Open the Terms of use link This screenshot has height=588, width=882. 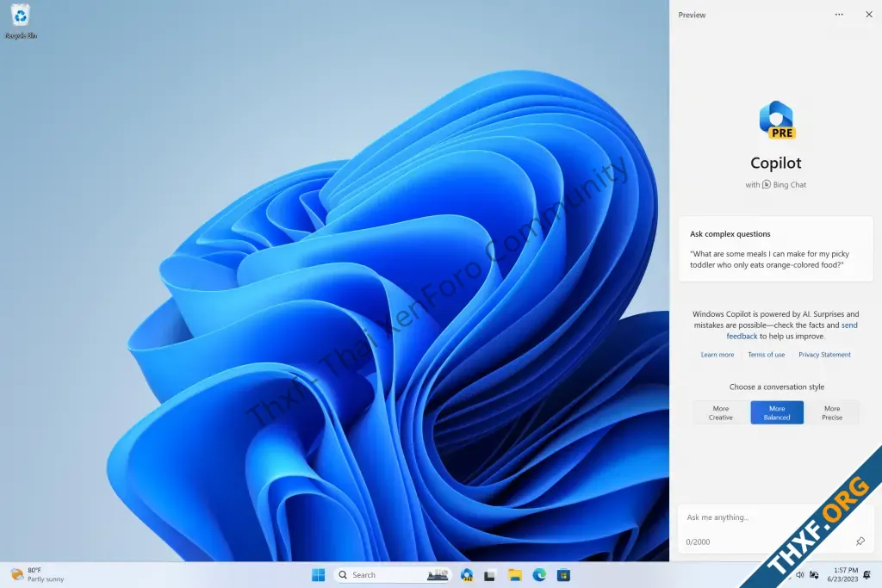[x=766, y=355]
